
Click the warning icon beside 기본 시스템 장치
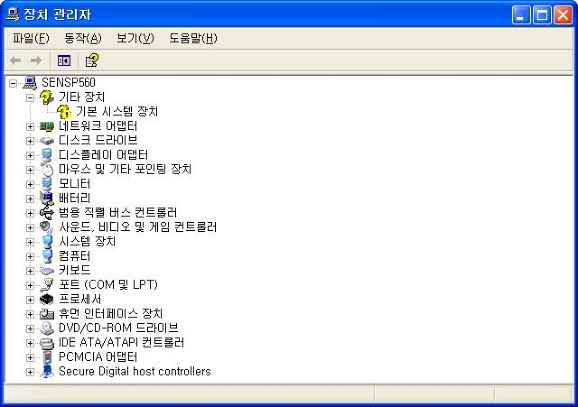pos(64,112)
